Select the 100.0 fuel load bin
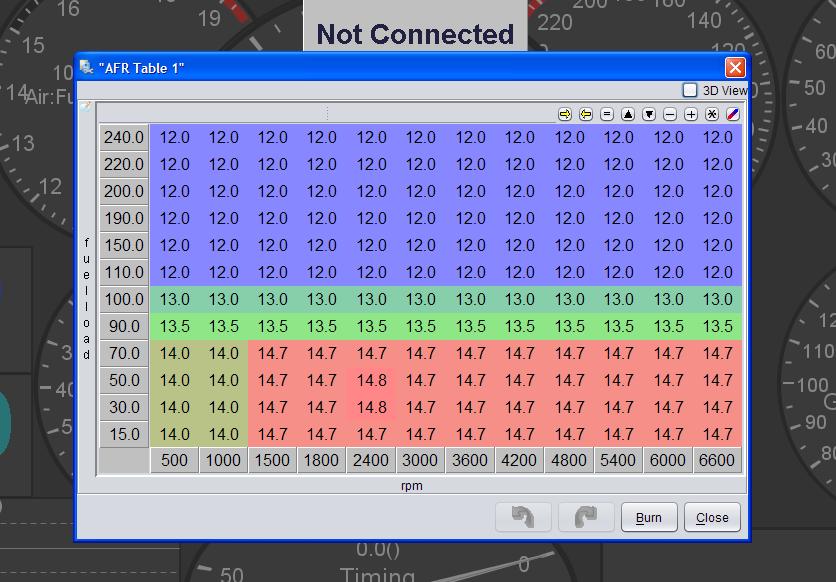 pyautogui.click(x=124, y=300)
